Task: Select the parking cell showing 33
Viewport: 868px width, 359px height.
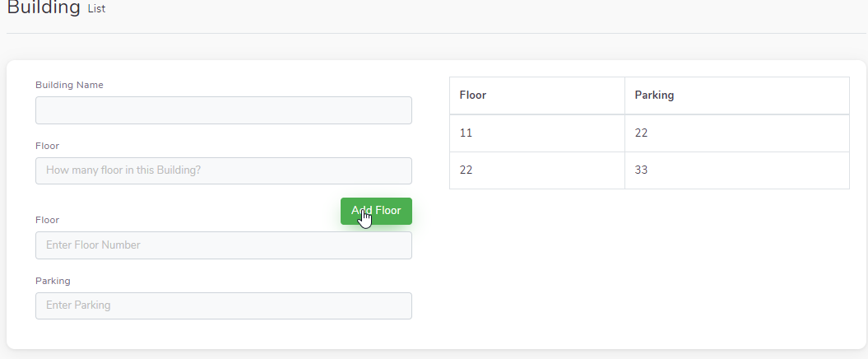Action: (737, 170)
